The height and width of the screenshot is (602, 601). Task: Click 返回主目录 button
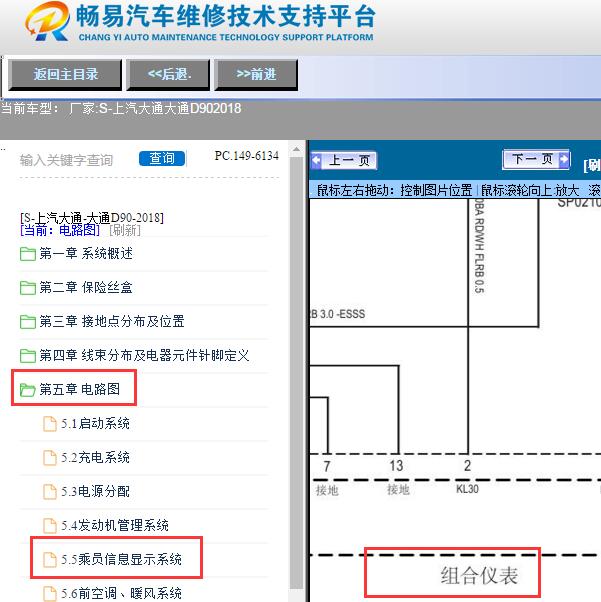pos(65,74)
